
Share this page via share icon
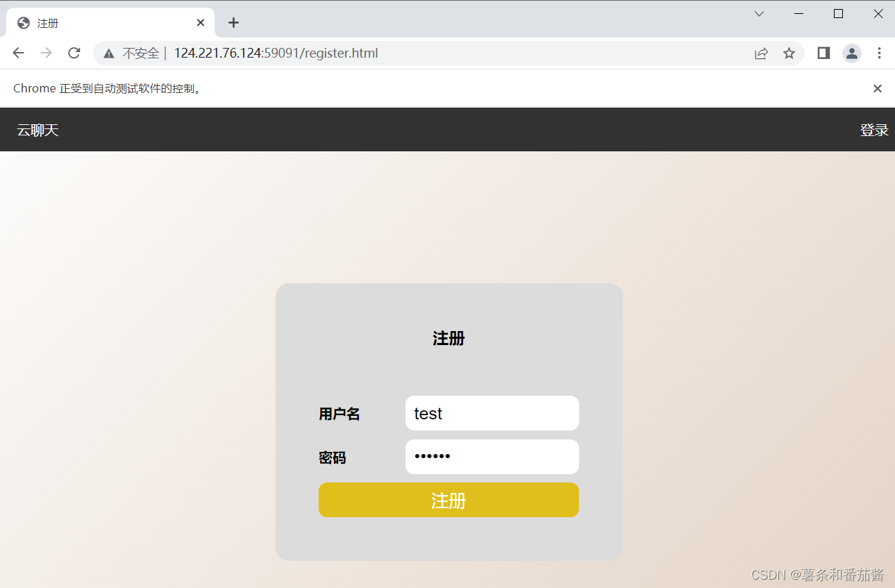pos(762,53)
